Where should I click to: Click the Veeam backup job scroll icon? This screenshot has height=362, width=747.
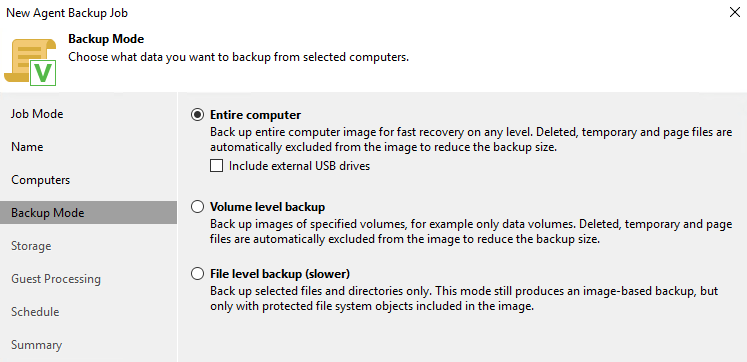(30, 62)
